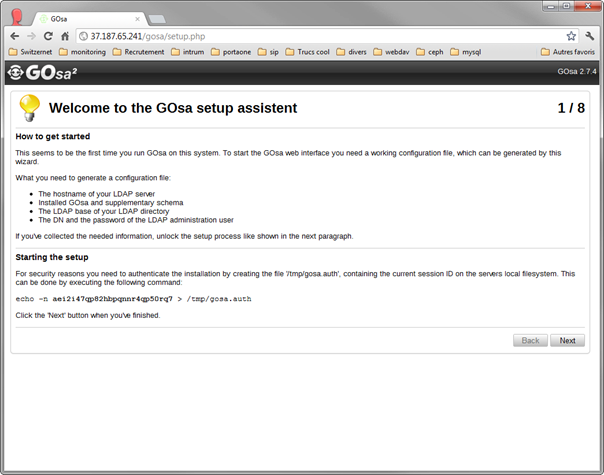This screenshot has height=475, width=604.
Task: Bookmark this page with the star icon
Action: point(571,36)
